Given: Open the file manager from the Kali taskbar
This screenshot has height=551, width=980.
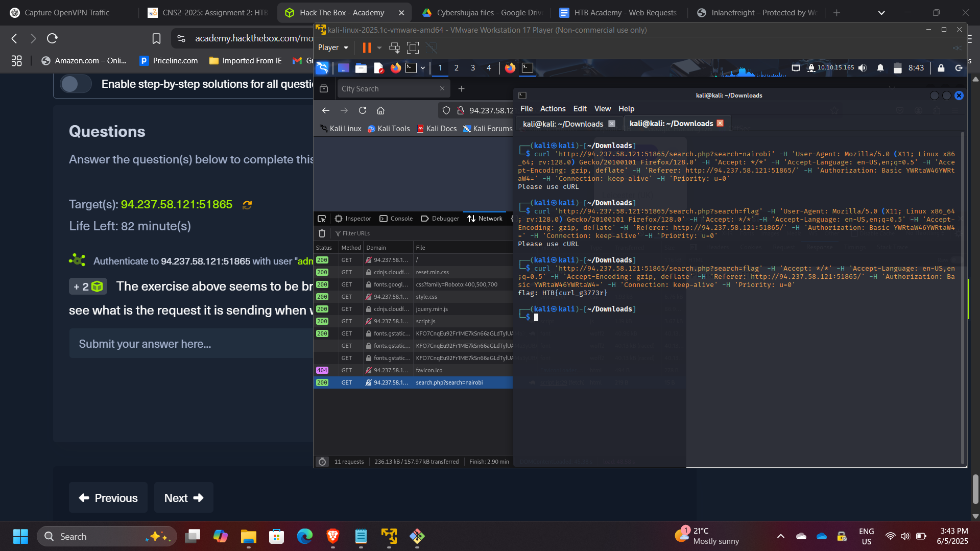Looking at the screenshot, I should click(362, 67).
